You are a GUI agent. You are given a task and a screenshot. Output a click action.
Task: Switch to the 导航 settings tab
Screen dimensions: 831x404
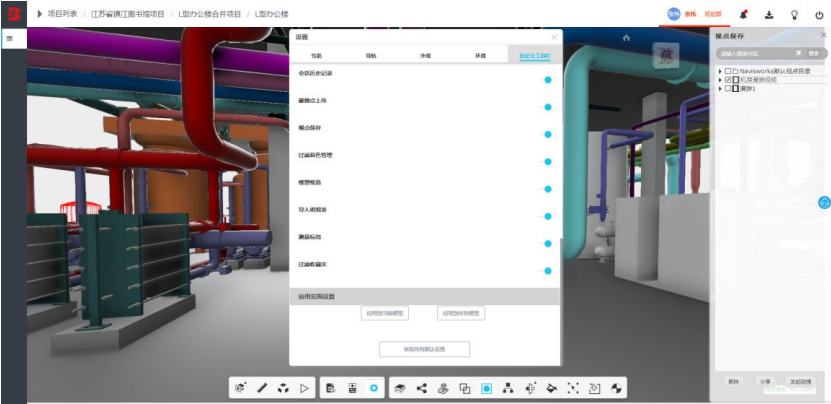(370, 55)
